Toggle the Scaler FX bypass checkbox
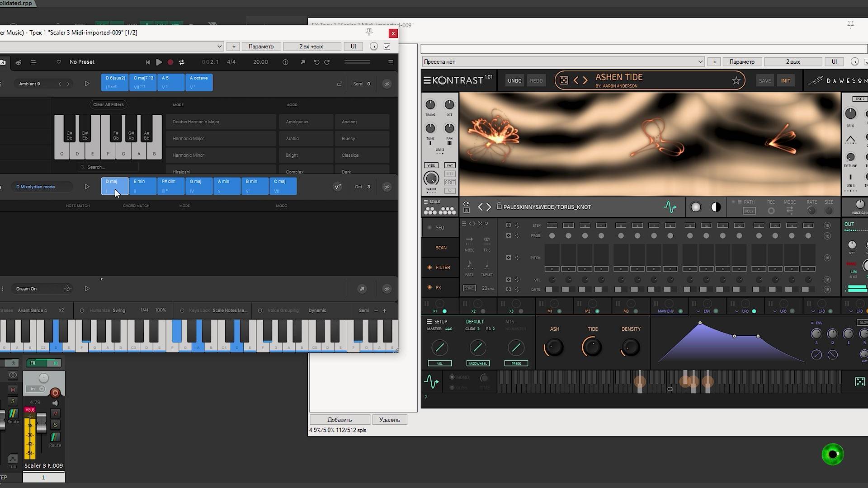 (x=387, y=47)
